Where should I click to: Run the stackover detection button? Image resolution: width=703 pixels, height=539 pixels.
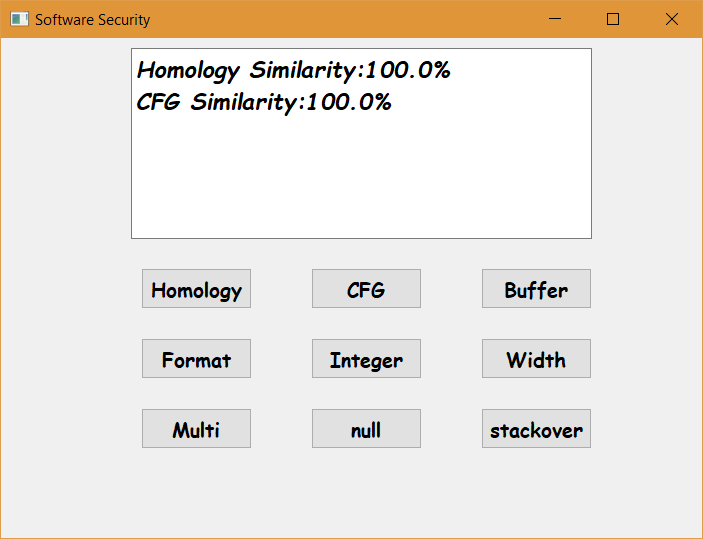pyautogui.click(x=536, y=429)
